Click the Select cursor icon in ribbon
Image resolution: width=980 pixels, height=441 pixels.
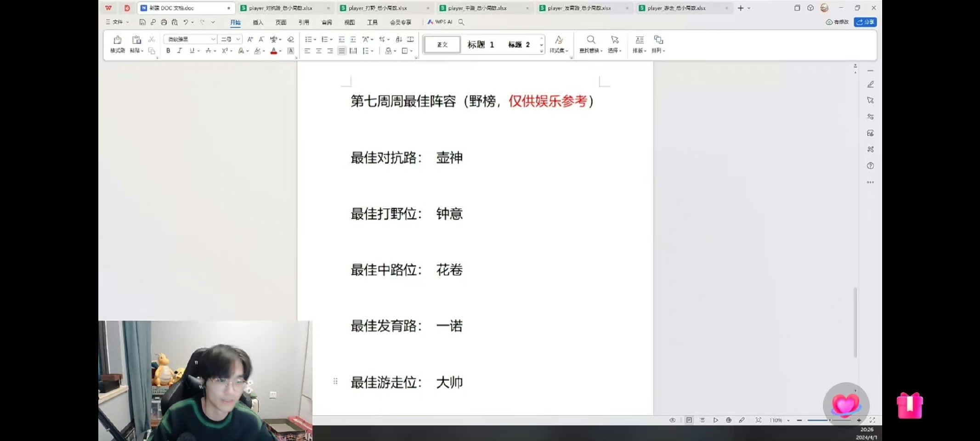615,40
